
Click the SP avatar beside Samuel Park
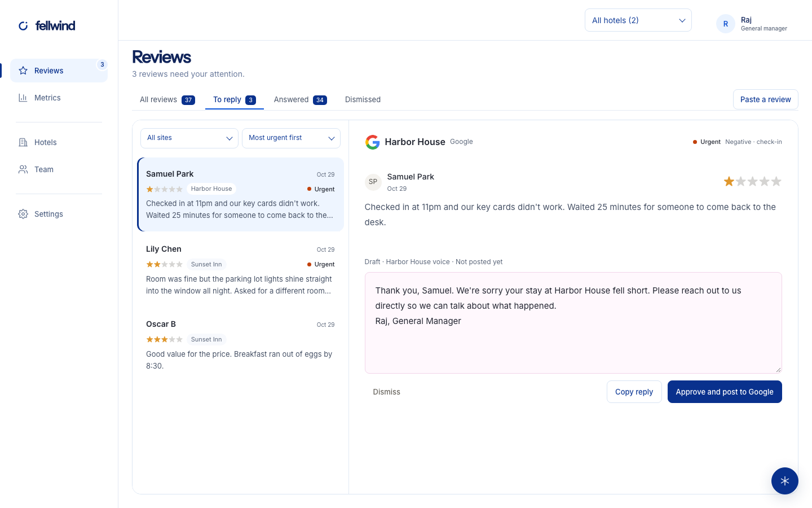pos(373,182)
